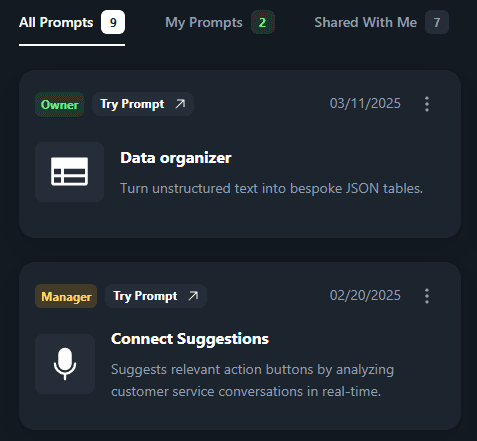
Task: Open the Connect Suggestions prompt title
Action: pyautogui.click(x=190, y=339)
